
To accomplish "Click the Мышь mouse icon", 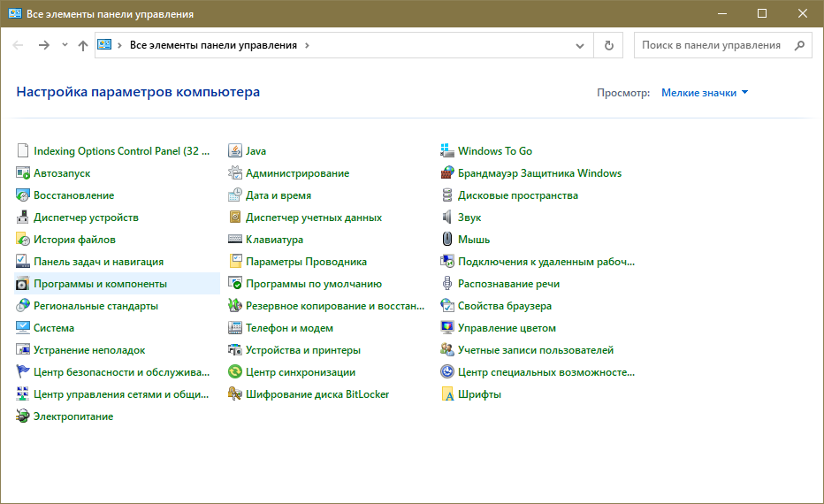I will pos(447,240).
